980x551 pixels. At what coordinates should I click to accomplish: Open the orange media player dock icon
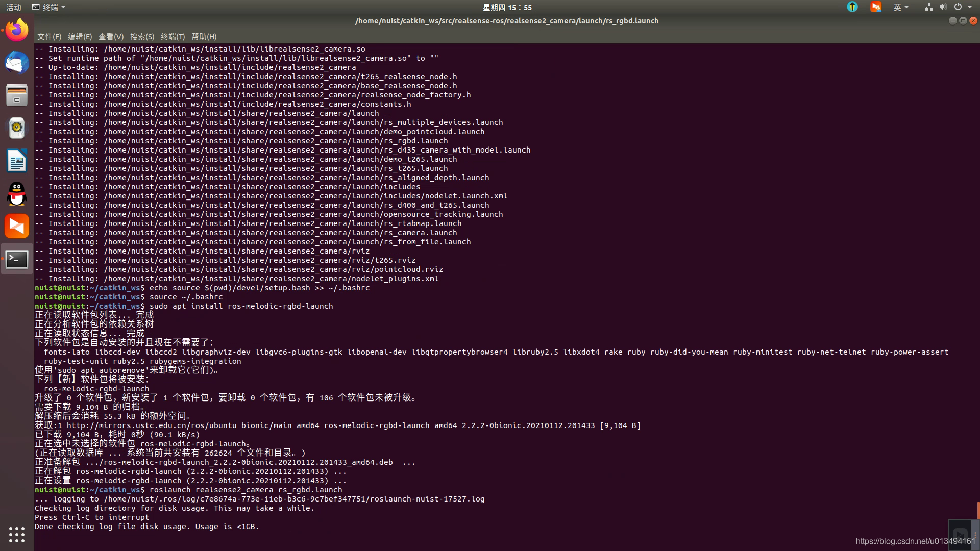[x=17, y=226]
